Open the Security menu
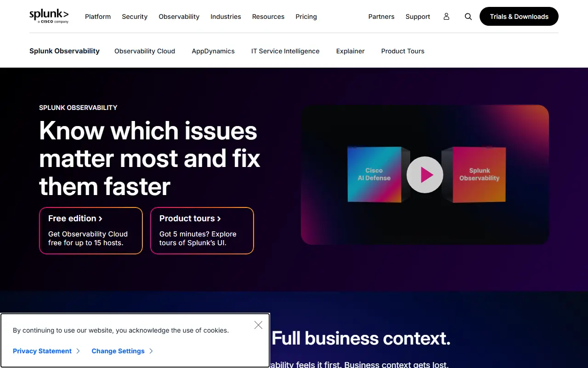The height and width of the screenshot is (368, 588). point(135,17)
